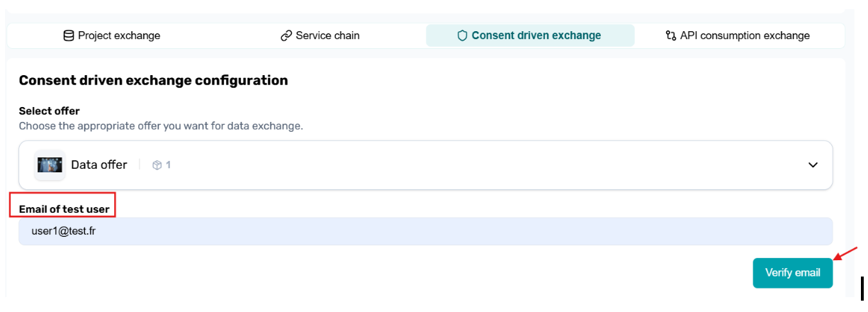Click the Select offer label
This screenshot has height=312, width=868.
(x=49, y=111)
